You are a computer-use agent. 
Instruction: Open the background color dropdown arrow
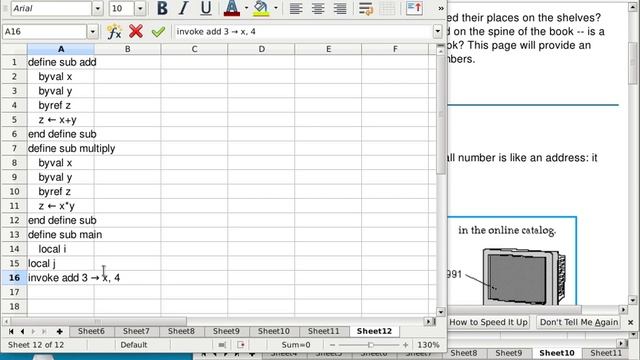pyautogui.click(x=276, y=8)
